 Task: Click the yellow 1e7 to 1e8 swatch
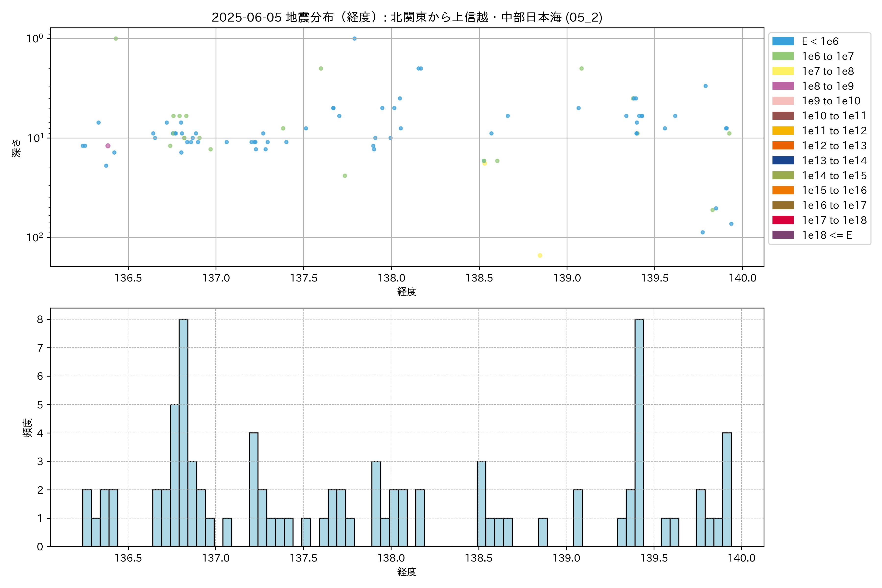coord(783,71)
